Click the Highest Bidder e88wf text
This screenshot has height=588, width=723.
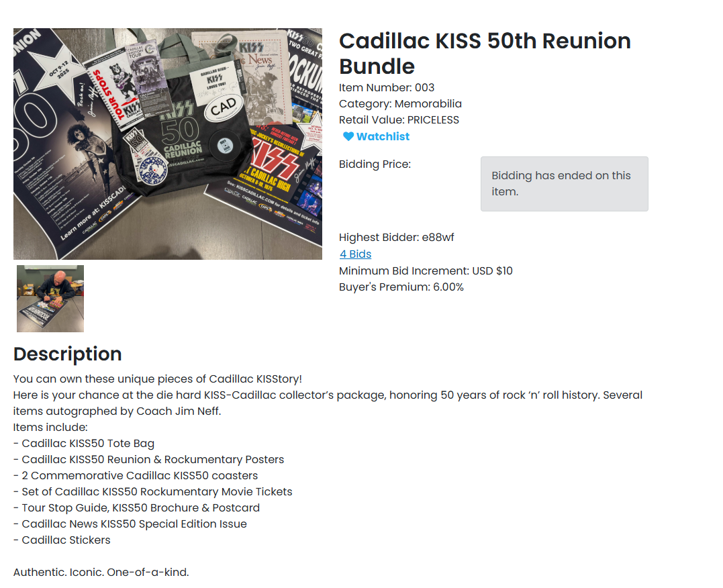(x=397, y=238)
